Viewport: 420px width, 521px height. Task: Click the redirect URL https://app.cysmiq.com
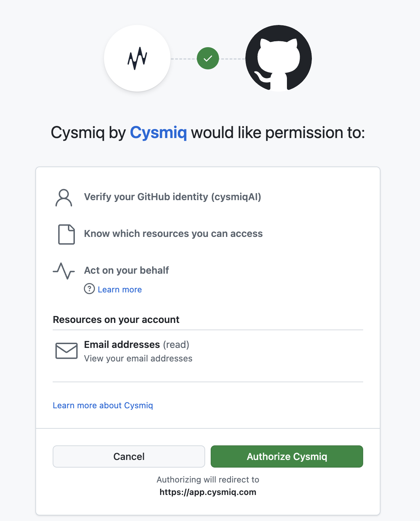click(208, 492)
